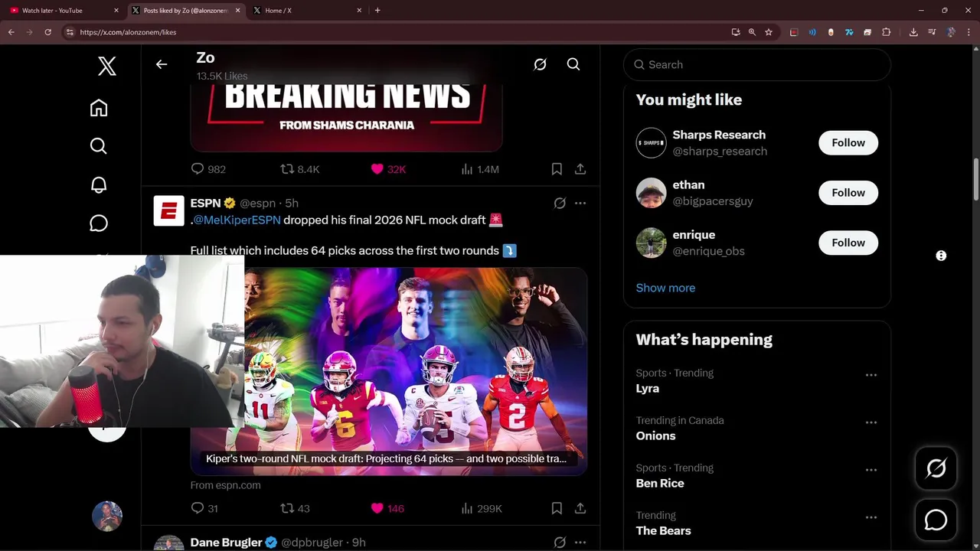Image resolution: width=980 pixels, height=551 pixels.
Task: Repost the Breaking News post (8.4K)
Action: tap(299, 169)
